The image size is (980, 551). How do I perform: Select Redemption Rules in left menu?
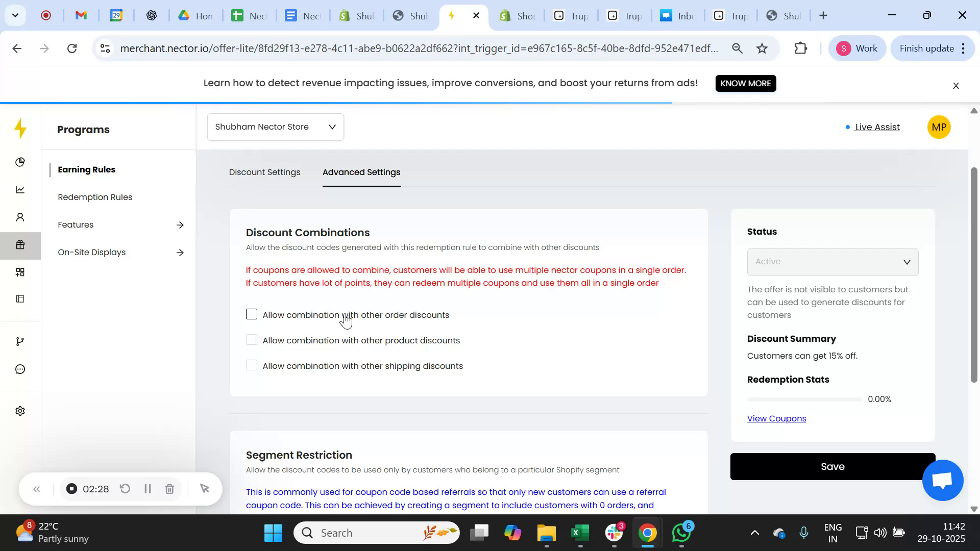coord(94,197)
